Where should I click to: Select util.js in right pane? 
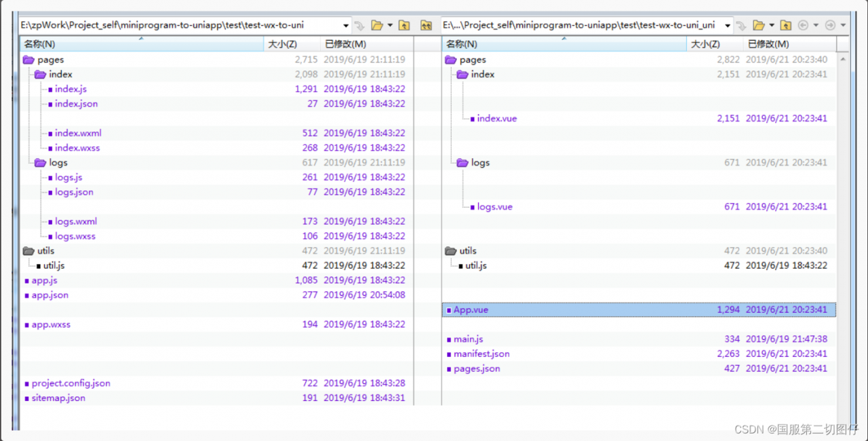(475, 265)
